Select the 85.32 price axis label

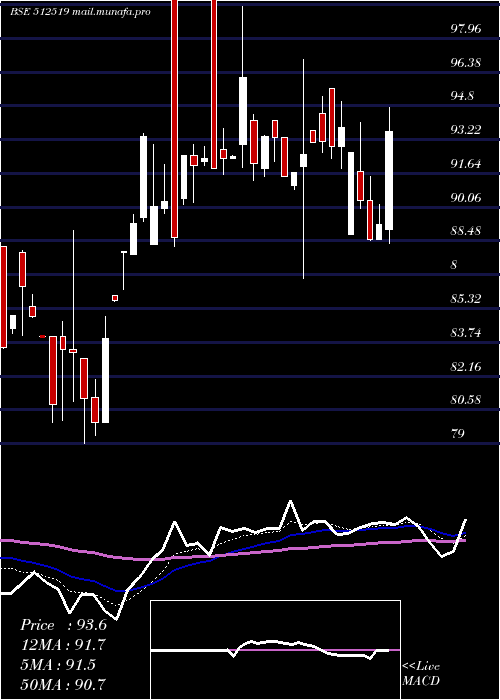(x=466, y=299)
